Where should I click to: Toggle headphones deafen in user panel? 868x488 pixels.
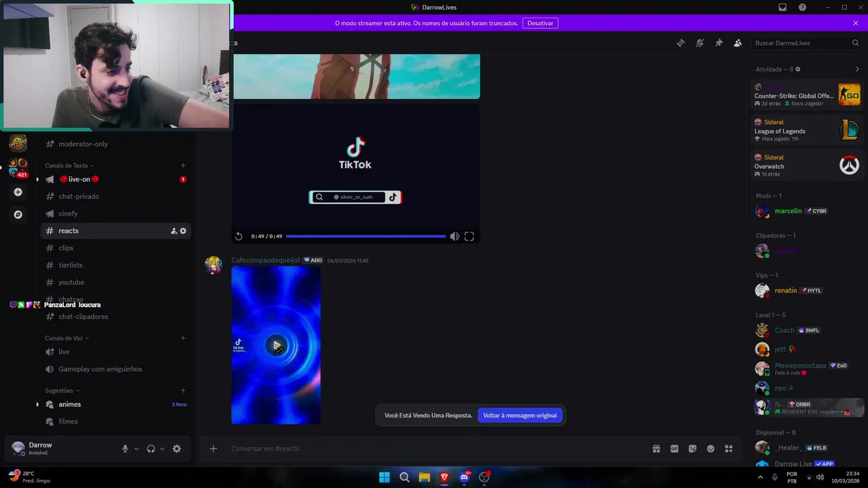(x=151, y=449)
